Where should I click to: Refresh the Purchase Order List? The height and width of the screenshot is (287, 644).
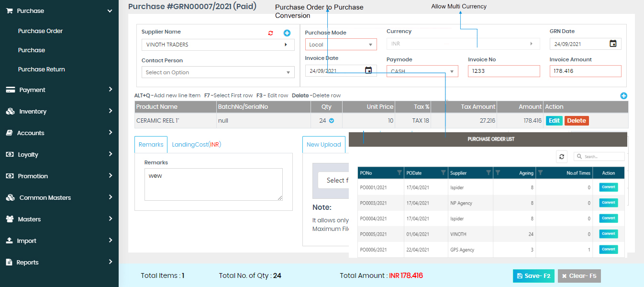561,156
